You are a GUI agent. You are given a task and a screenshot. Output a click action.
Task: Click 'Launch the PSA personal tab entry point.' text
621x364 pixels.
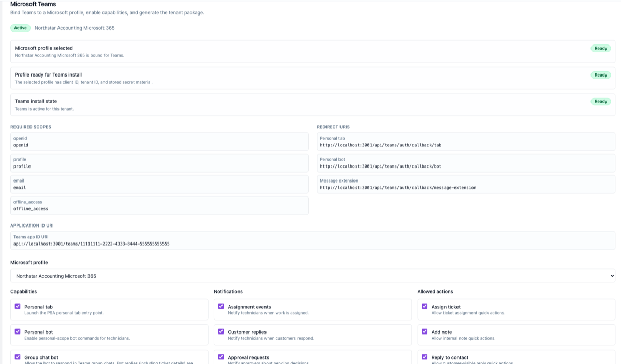pos(64,313)
